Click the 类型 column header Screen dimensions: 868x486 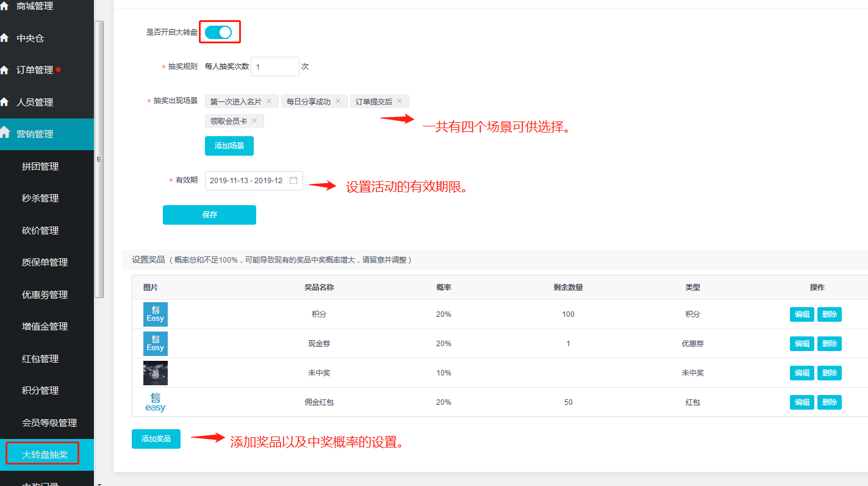coord(692,288)
